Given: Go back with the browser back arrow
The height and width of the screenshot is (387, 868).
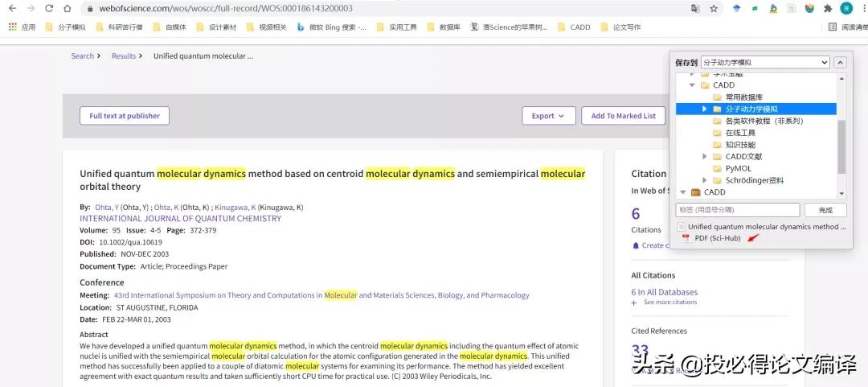Looking at the screenshot, I should (x=13, y=9).
